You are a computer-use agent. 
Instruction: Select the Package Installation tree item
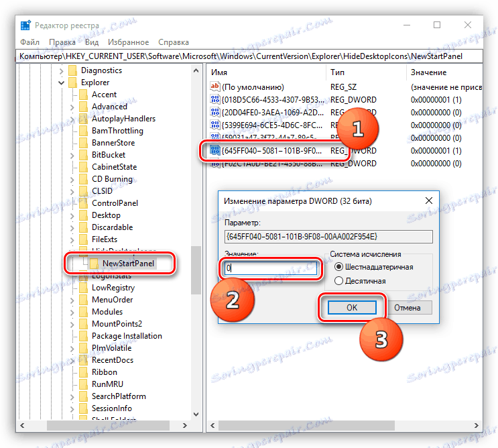[x=127, y=336]
